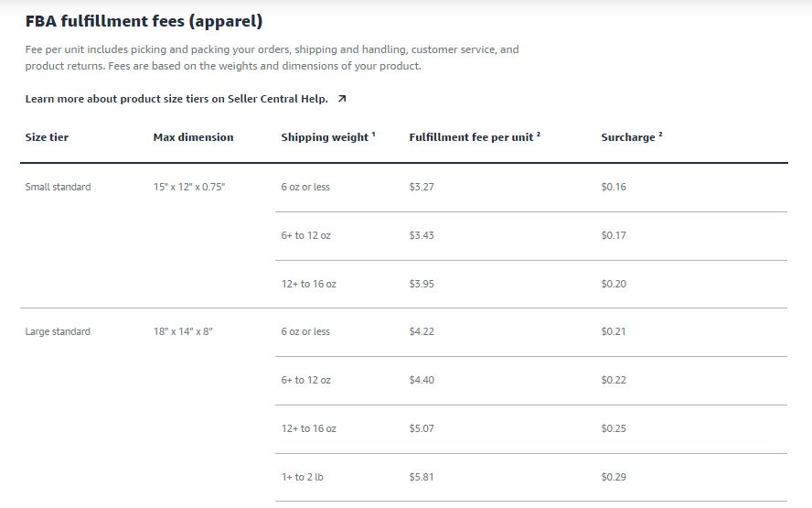Click the $4.40 fulfillment fee value
This screenshot has height=508, width=812.
coord(422,380)
